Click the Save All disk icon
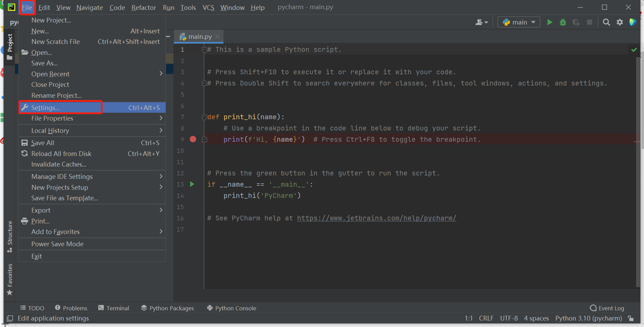The height and width of the screenshot is (327, 644). click(x=25, y=143)
